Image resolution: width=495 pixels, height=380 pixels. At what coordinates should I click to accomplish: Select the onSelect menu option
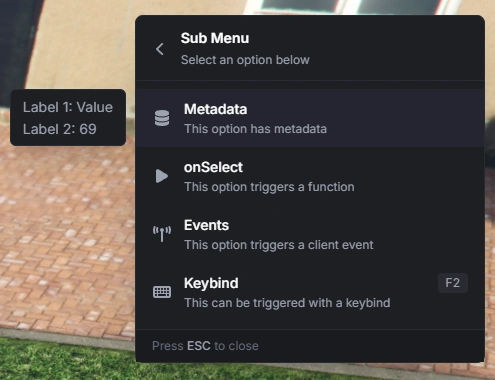click(x=310, y=176)
